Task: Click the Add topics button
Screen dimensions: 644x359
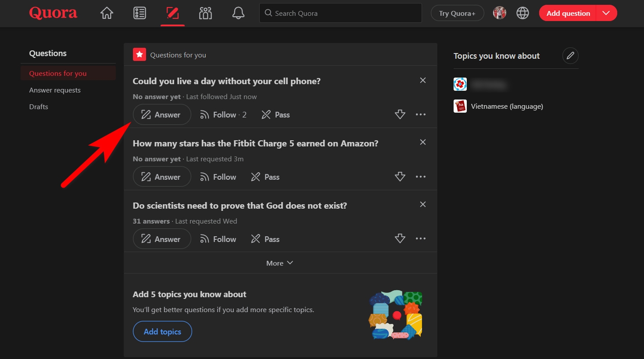Action: [162, 331]
